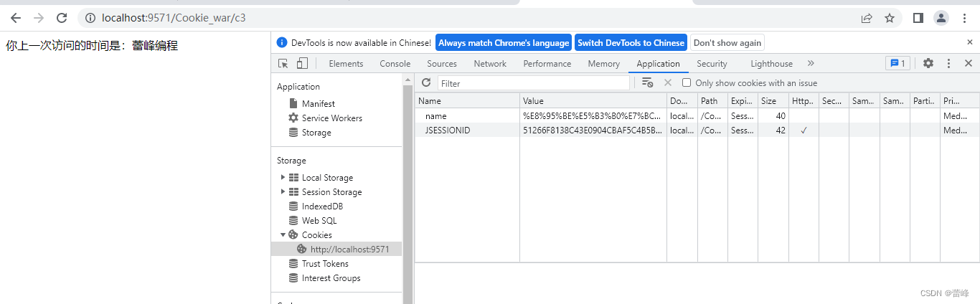Clear all cookies with the clear-list icon
Viewport: 980px width, 304px height.
647,82
